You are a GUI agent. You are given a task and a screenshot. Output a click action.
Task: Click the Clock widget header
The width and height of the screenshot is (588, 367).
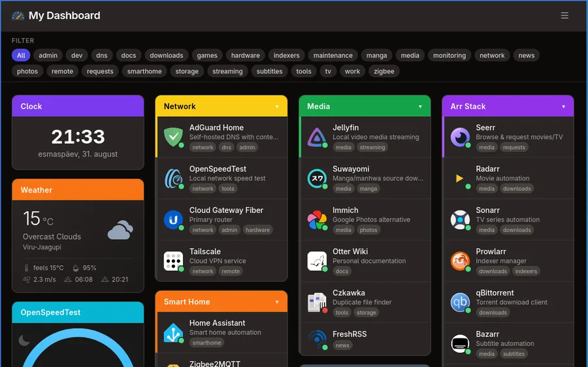pyautogui.click(x=78, y=106)
